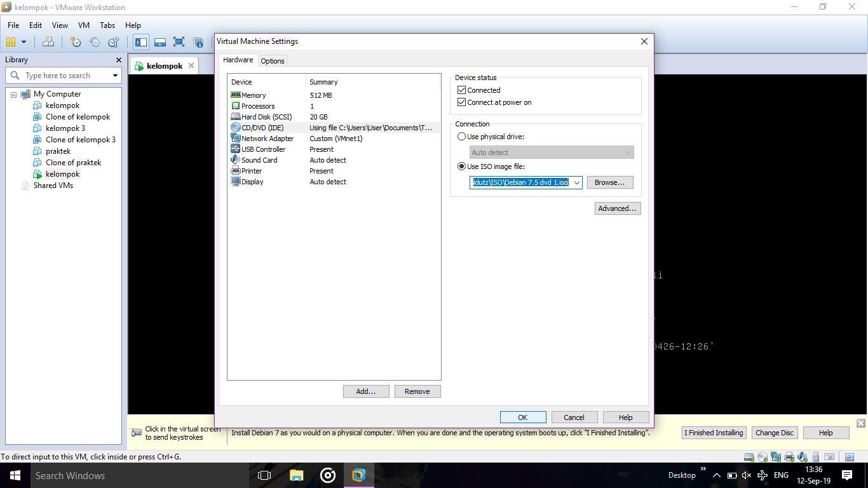Click the revert to snapshot icon
The height and width of the screenshot is (488, 868).
tap(95, 42)
